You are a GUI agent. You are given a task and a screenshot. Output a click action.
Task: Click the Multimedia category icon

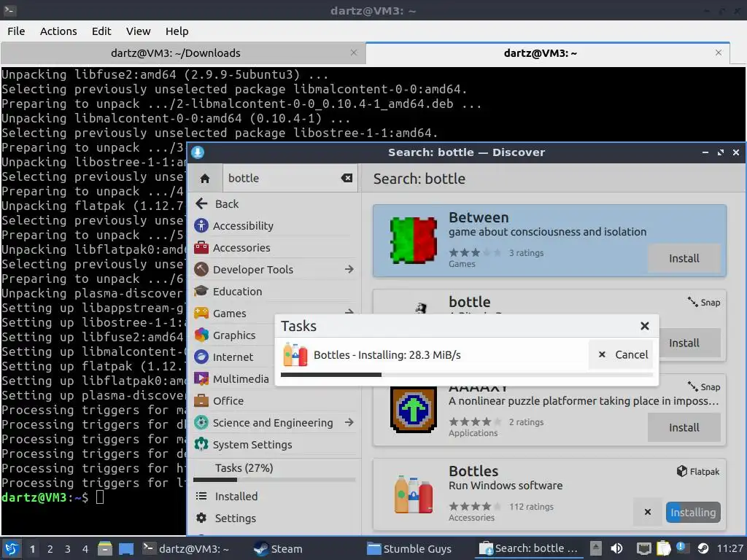(201, 378)
